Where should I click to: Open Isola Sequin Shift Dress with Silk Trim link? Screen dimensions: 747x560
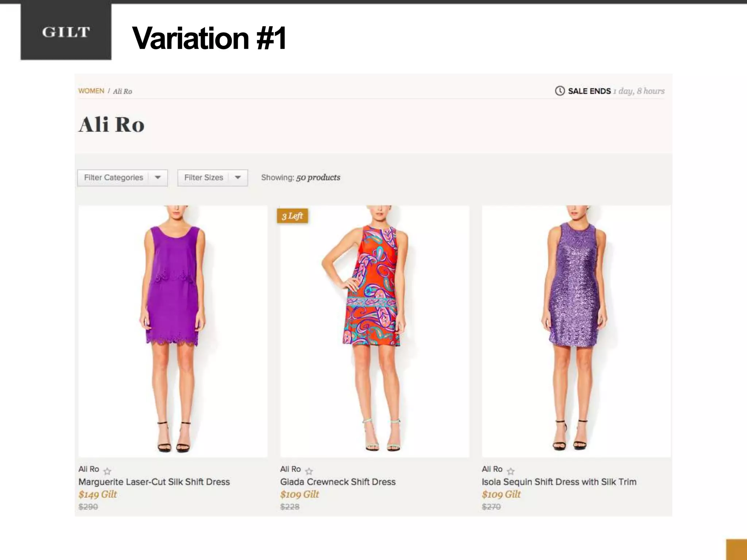pyautogui.click(x=559, y=482)
